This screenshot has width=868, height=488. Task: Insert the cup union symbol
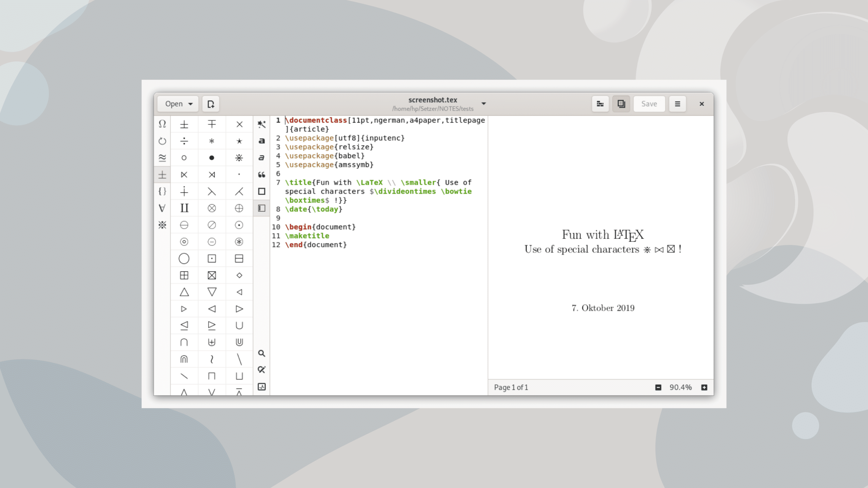tap(239, 326)
